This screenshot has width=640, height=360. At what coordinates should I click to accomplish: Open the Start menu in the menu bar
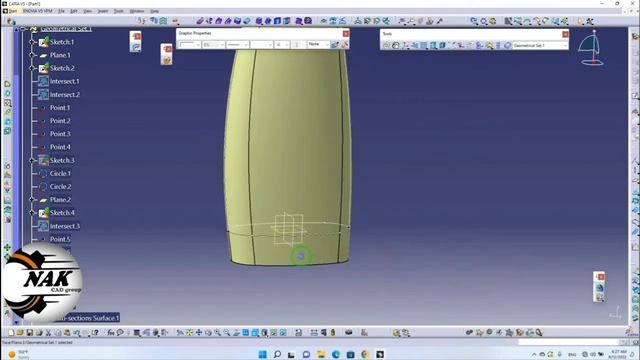click(x=13, y=11)
